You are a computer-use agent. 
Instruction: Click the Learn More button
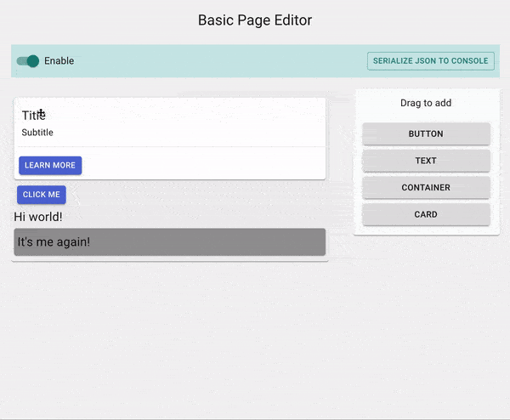click(x=50, y=165)
